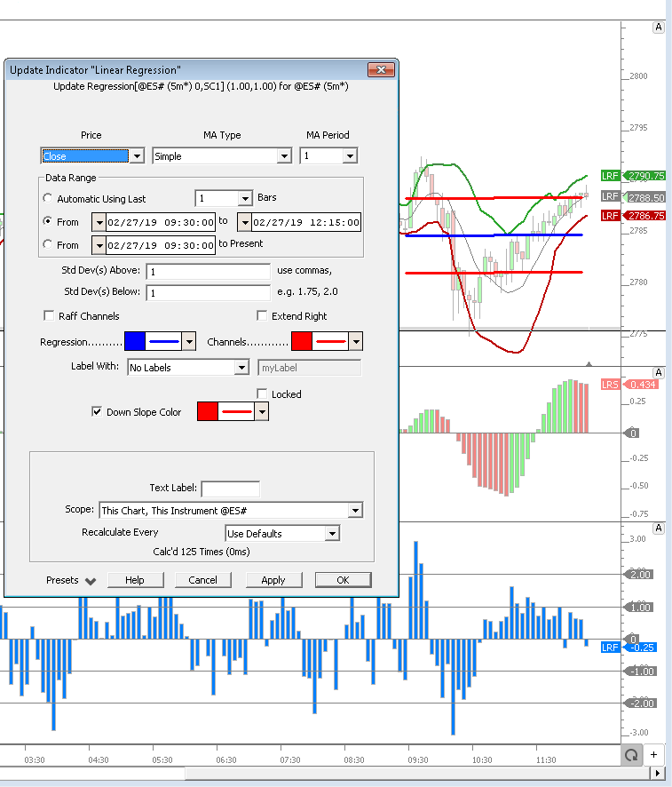Click right arrow of horizontal scrollbar
The height and width of the screenshot is (787, 672).
click(x=656, y=774)
